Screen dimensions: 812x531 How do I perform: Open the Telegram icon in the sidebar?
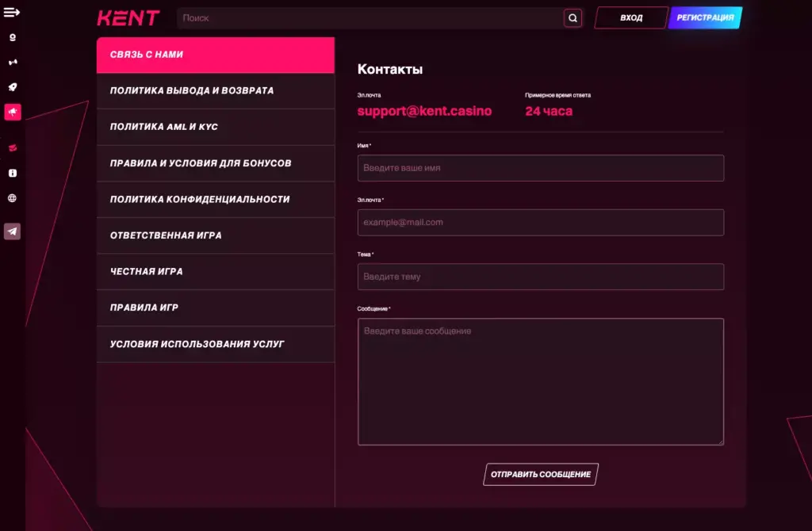tap(11, 231)
